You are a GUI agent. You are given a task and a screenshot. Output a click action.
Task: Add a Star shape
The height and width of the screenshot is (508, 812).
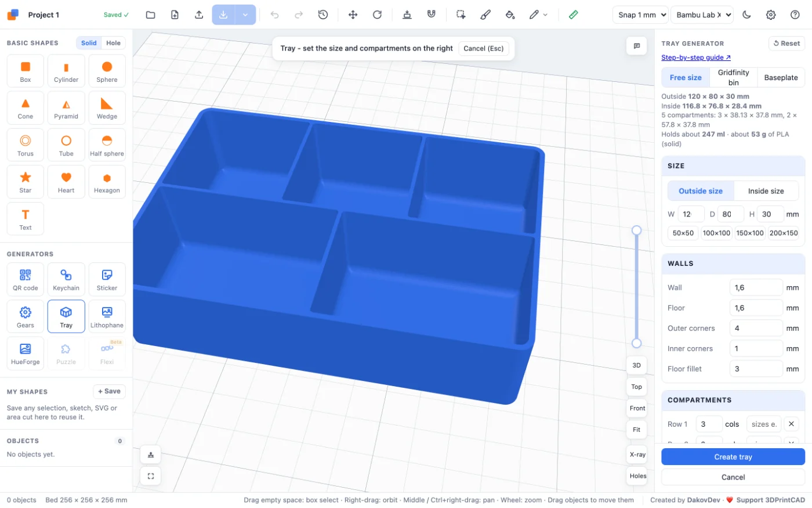26,182
